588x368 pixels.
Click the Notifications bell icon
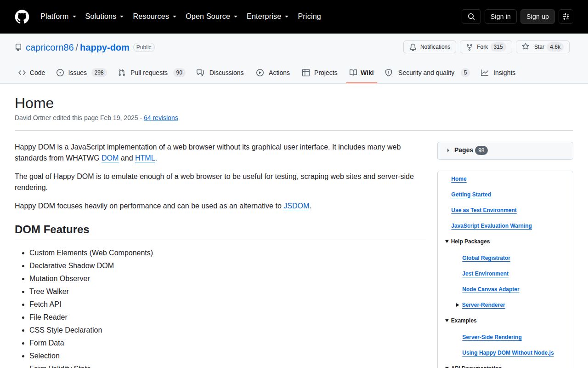click(413, 47)
